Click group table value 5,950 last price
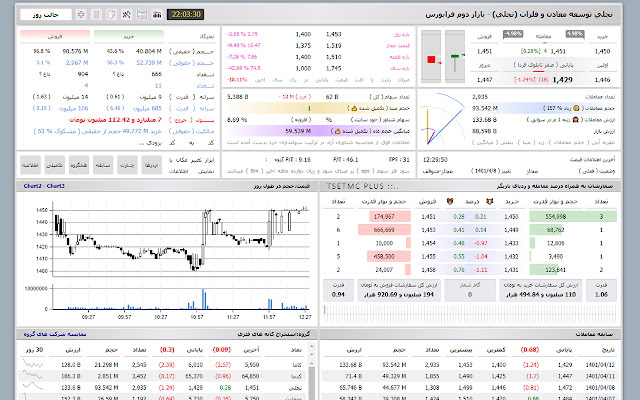The width and height of the screenshot is (640, 400). coord(252,364)
